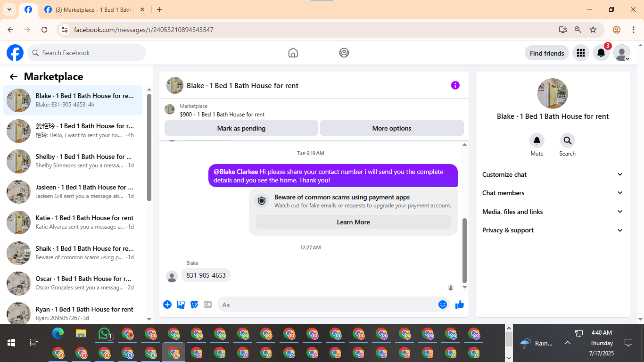Open Windows notification center icon
Screen dimensions: 644x362
click(x=628, y=343)
